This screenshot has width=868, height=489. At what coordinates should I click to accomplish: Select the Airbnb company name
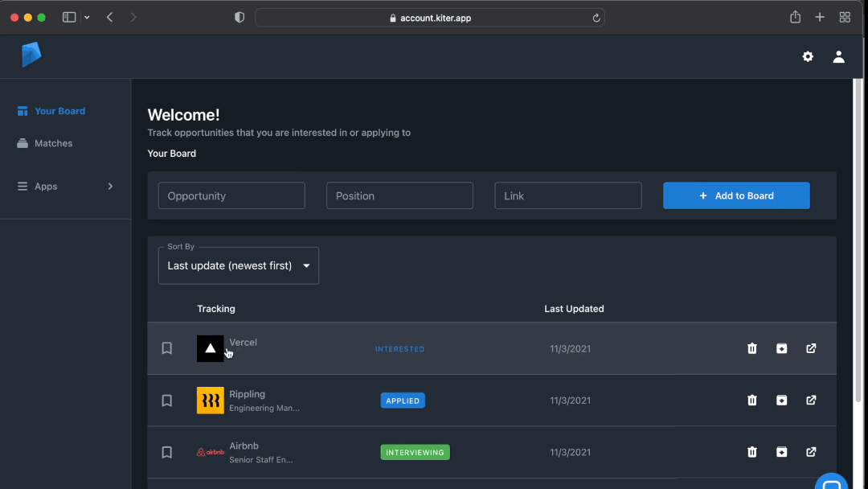pyautogui.click(x=244, y=446)
